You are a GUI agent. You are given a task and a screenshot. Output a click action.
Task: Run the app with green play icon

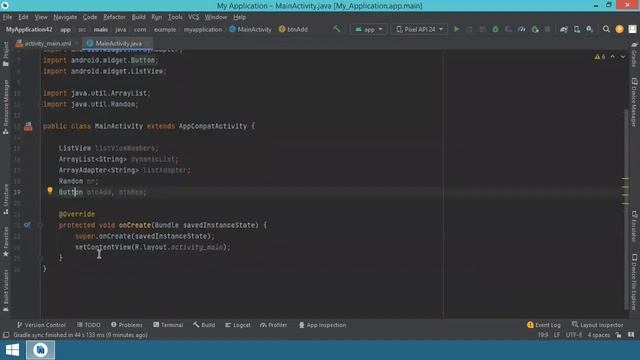(457, 29)
